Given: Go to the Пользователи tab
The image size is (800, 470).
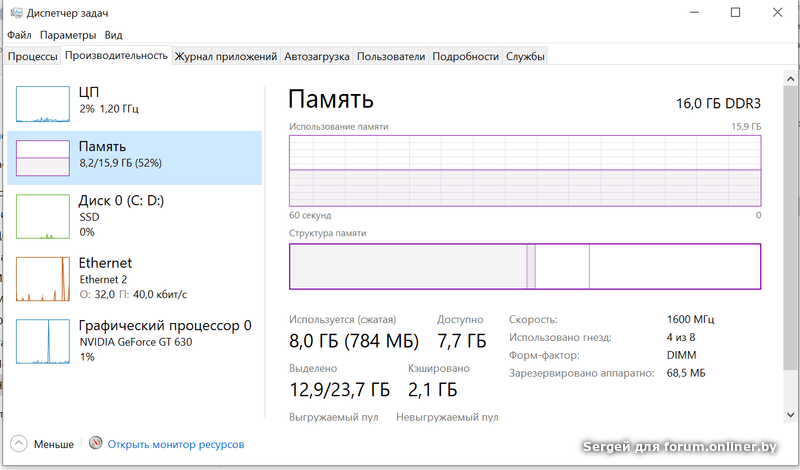Looking at the screenshot, I should click(391, 56).
